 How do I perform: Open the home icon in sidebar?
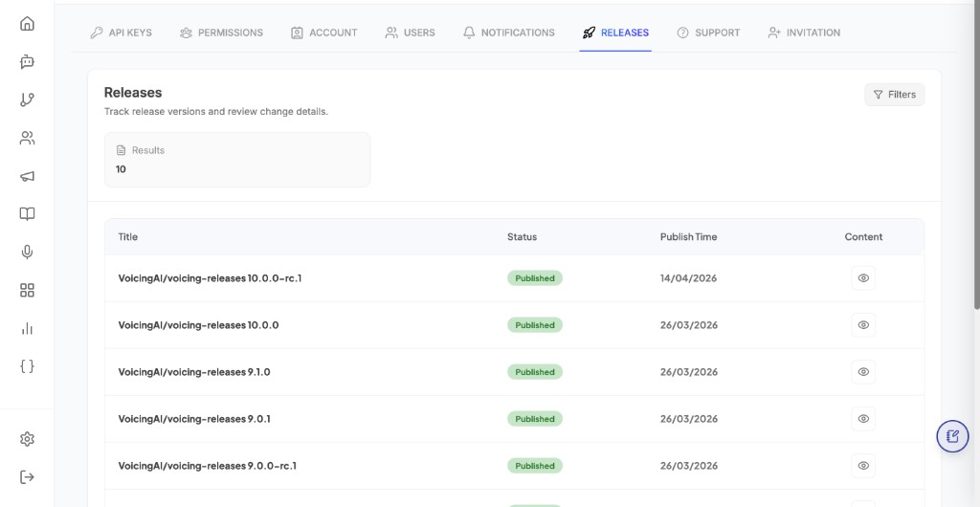click(x=27, y=24)
